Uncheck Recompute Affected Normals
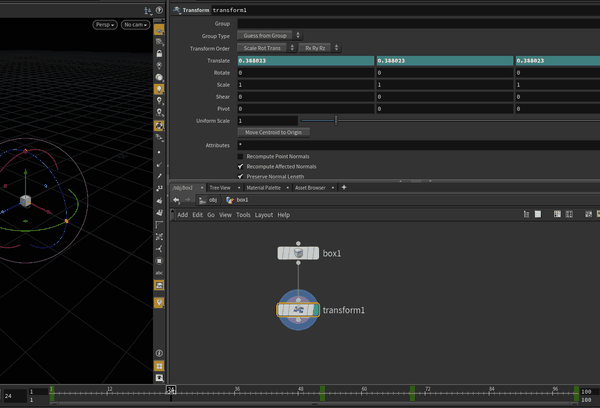600x408 pixels. click(x=240, y=166)
